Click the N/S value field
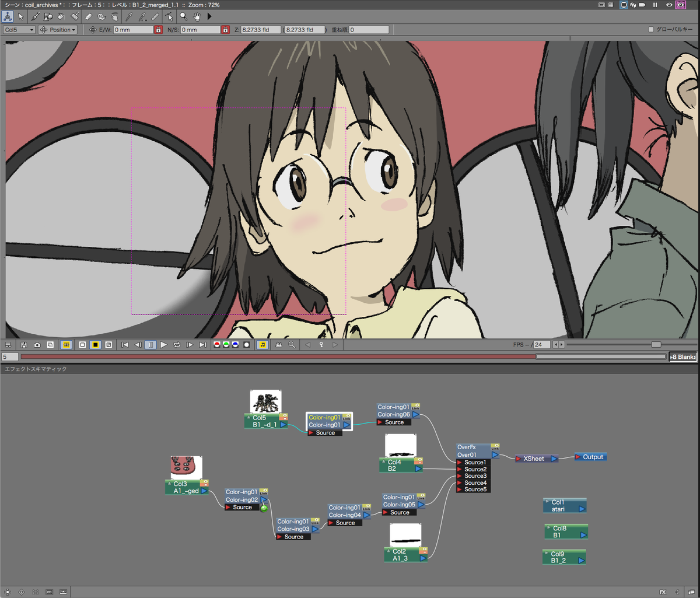Viewport: 700px width, 598px height. pos(201,30)
